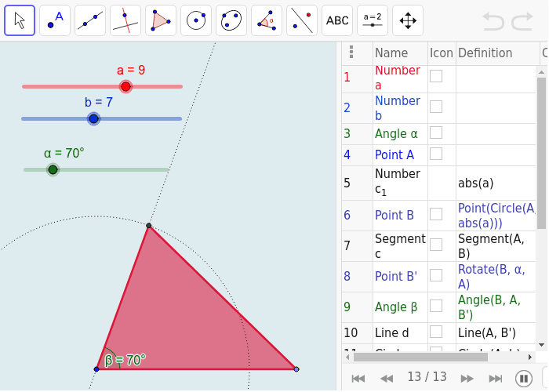Select the ABC Text tool

coord(337,20)
